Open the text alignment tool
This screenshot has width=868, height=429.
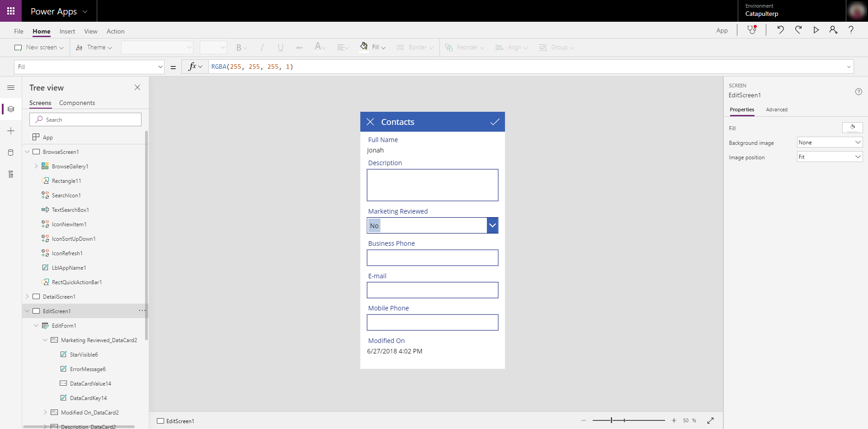pyautogui.click(x=342, y=48)
